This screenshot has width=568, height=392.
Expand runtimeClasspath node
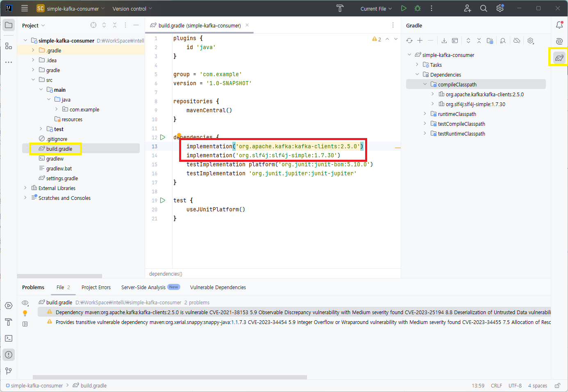click(425, 113)
